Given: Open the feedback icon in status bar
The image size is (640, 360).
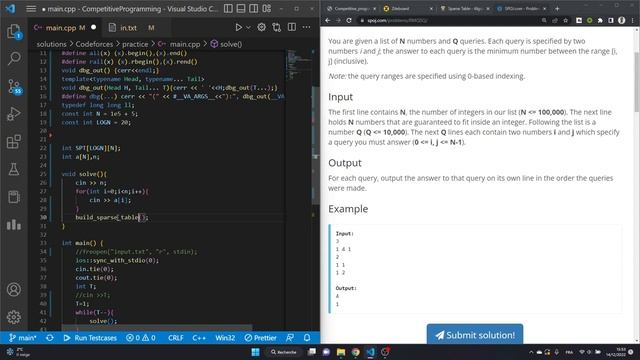Looking at the screenshot, I should 290,338.
